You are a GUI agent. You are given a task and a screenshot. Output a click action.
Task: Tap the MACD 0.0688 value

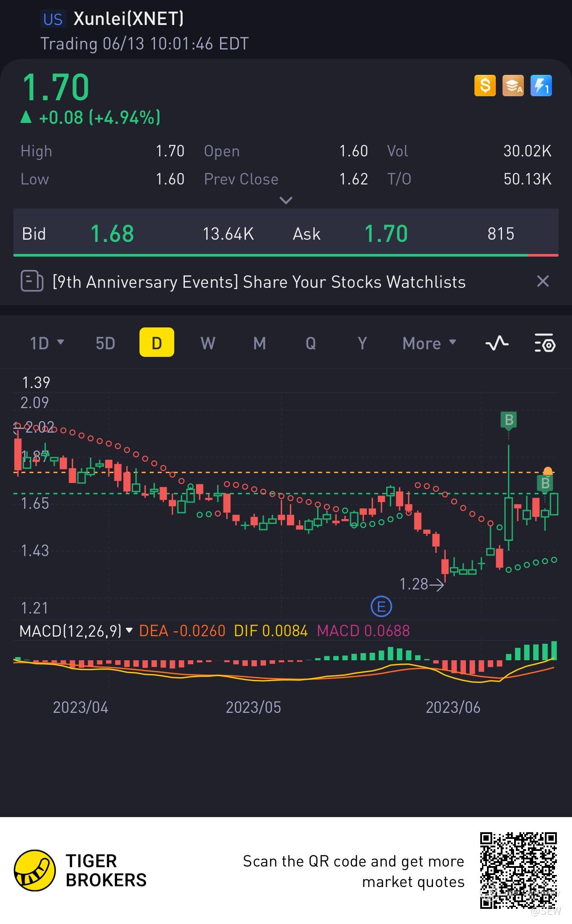(x=363, y=631)
